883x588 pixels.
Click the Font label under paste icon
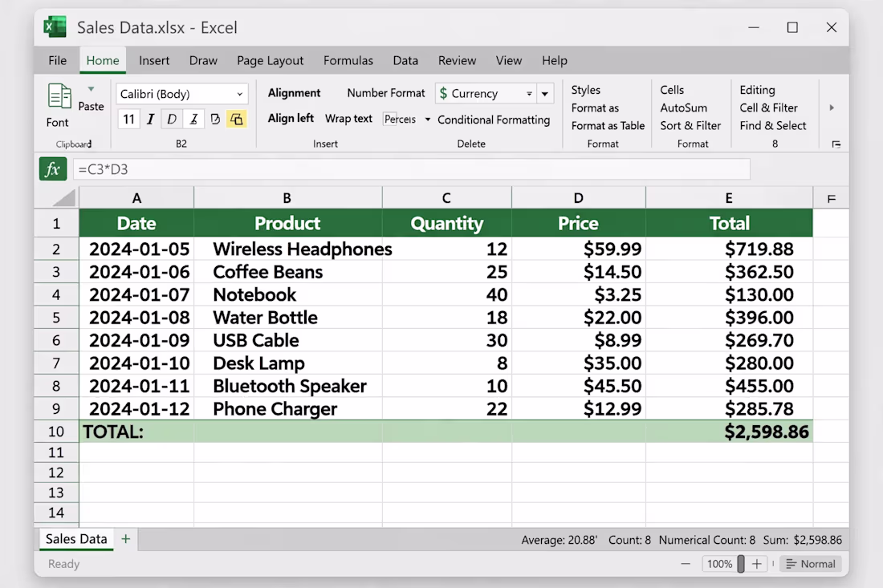point(58,122)
